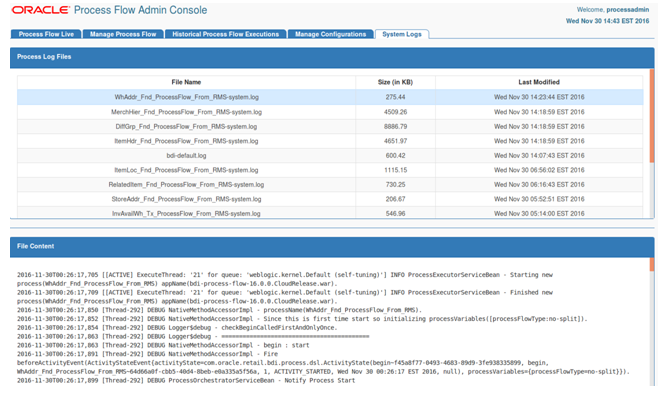Click the File Content scrollbar thumb
Viewport: 660px width, 395px height.
652,264
